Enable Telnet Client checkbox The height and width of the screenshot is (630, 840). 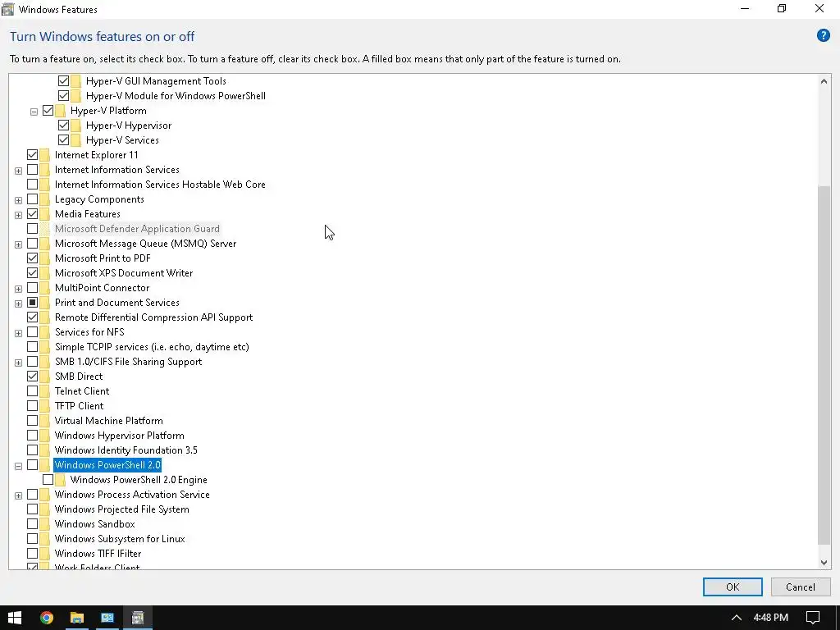click(32, 391)
